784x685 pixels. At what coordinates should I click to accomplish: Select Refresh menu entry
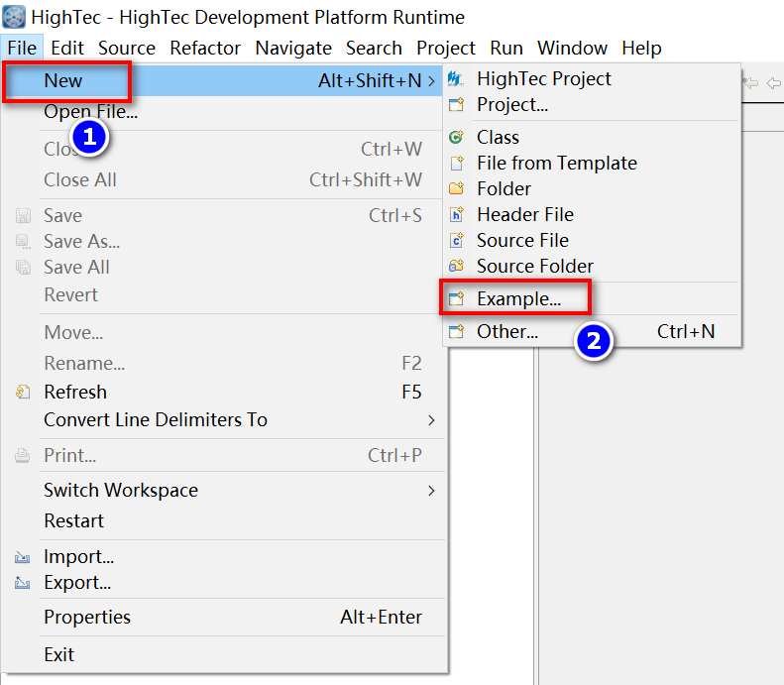(x=224, y=392)
